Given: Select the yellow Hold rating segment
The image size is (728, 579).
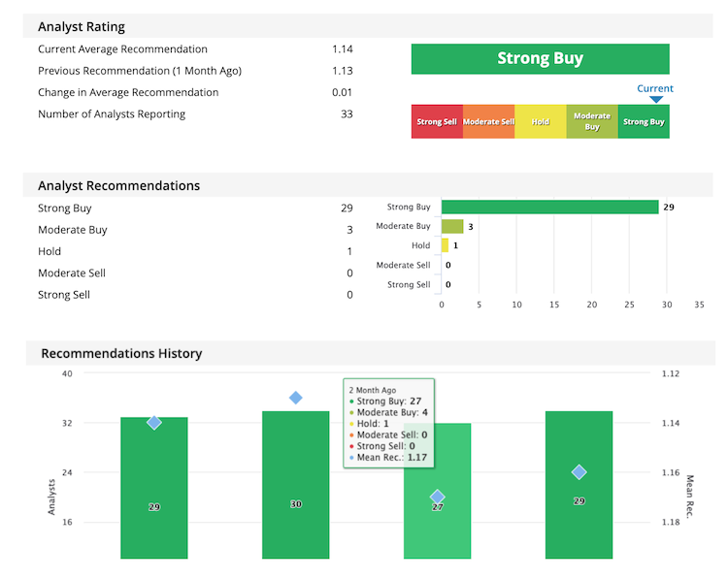Looking at the screenshot, I should (540, 122).
